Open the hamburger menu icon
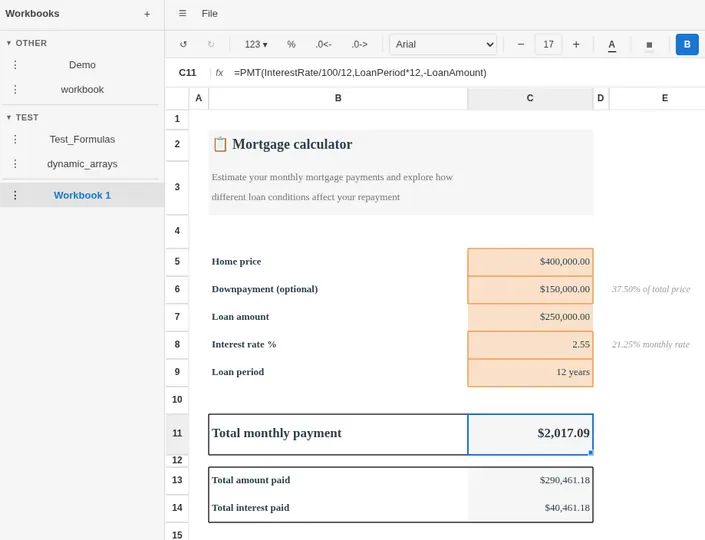Viewport: 705px width, 540px height. coord(183,13)
